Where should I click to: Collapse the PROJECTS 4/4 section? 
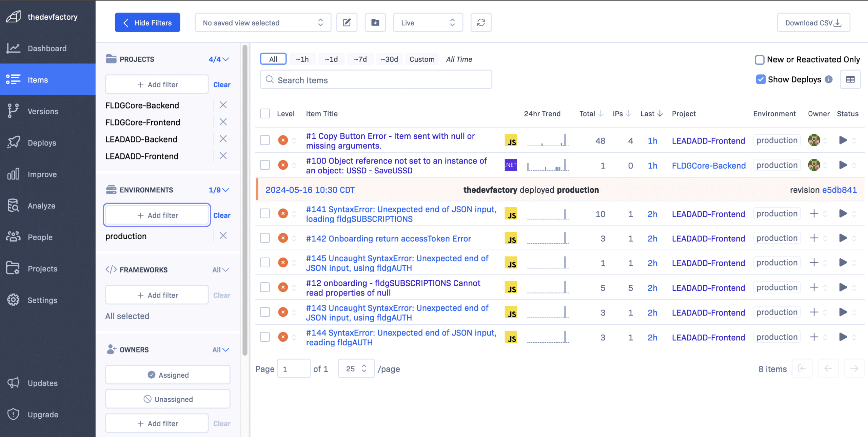(219, 59)
